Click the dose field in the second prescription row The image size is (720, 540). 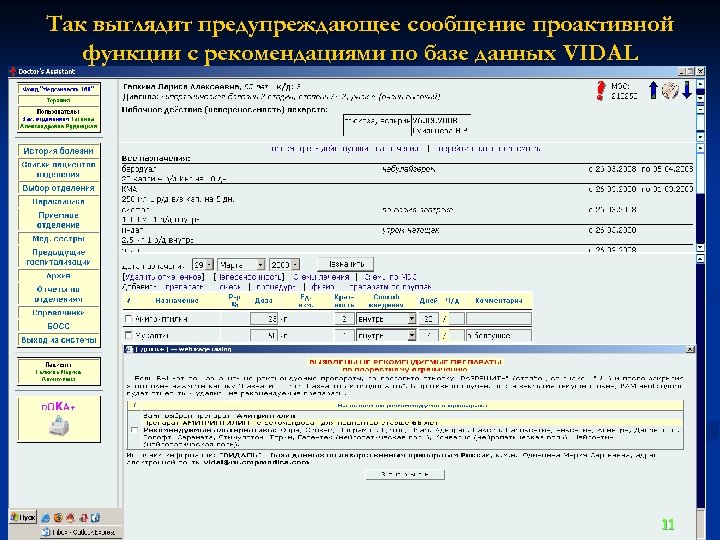pos(264,336)
